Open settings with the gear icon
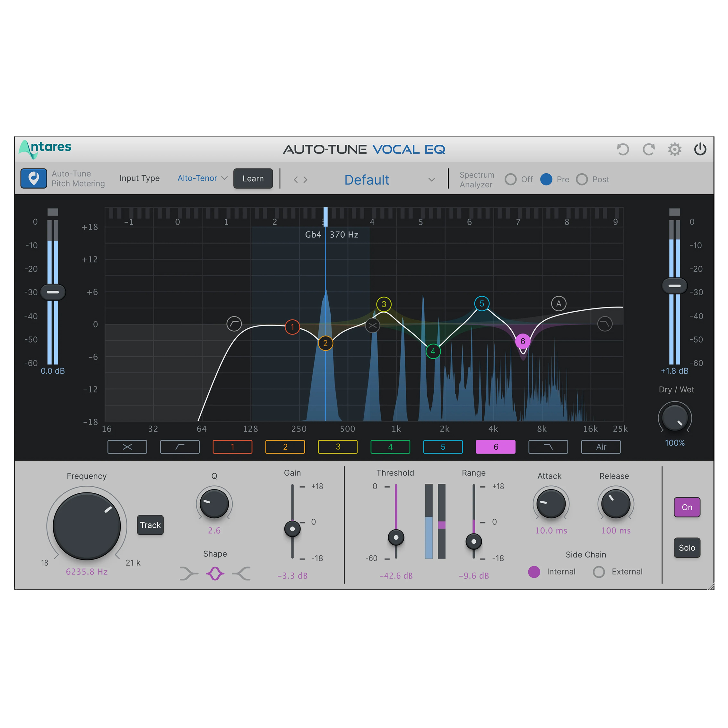Viewport: 728px width, 728px height. pos(674,149)
